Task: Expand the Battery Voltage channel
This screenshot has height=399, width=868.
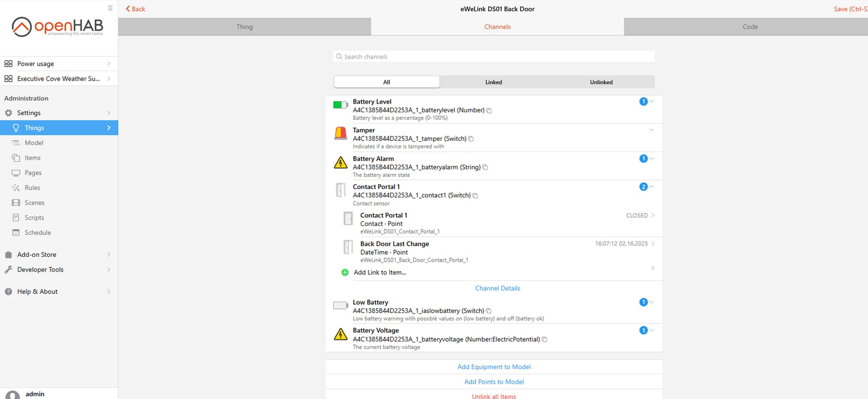Action: point(651,330)
